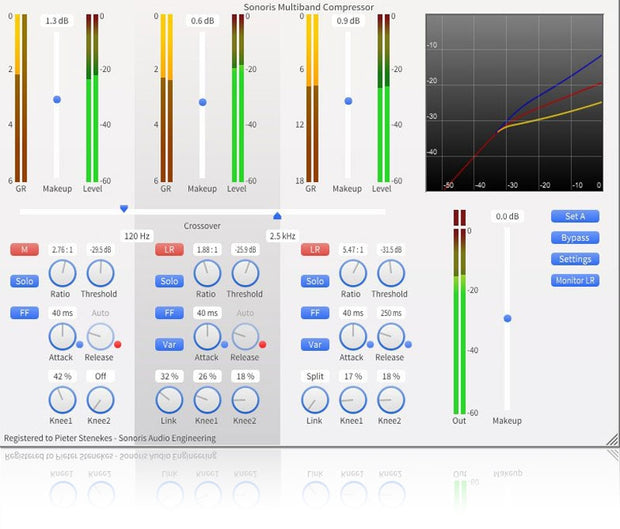620x529 pixels.
Task: Click the low band 2.76:1 ratio value
Action: click(62, 249)
